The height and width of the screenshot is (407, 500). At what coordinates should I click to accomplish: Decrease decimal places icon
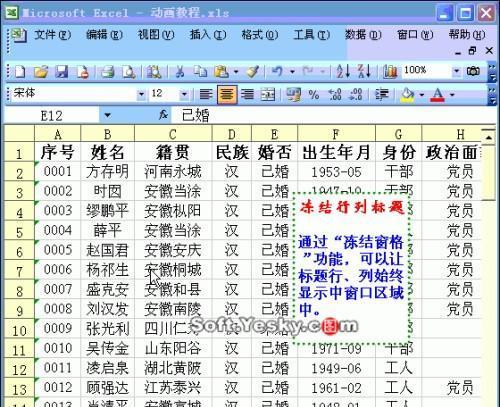356,95
